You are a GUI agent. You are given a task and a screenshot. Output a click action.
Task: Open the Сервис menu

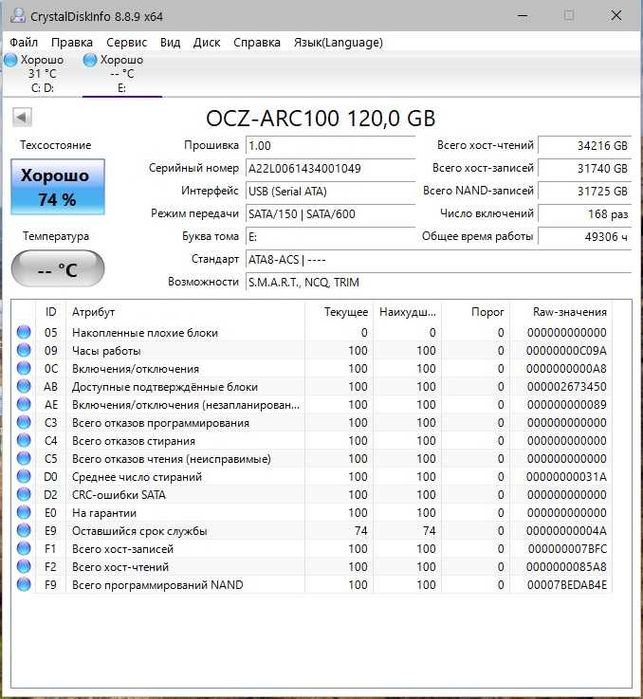pos(127,42)
